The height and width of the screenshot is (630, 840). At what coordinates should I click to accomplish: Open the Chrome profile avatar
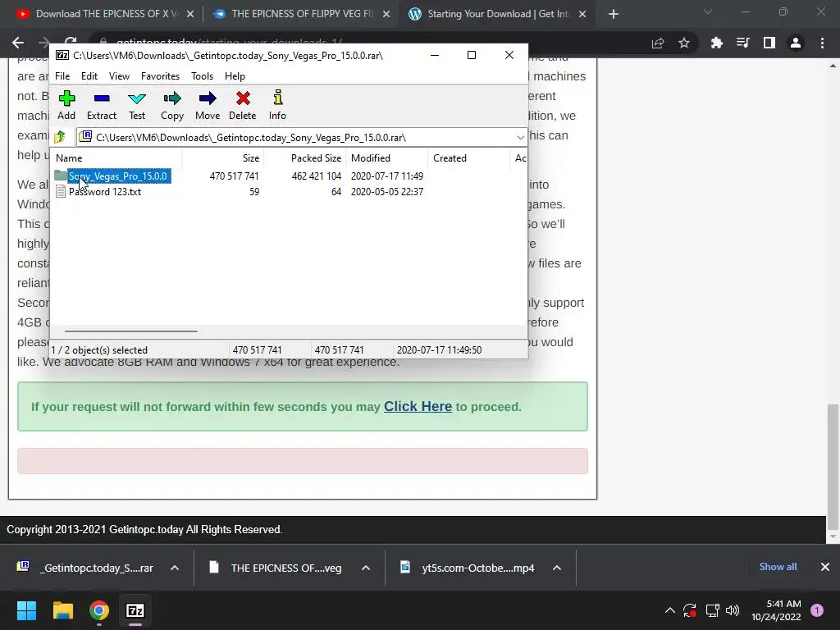point(796,43)
